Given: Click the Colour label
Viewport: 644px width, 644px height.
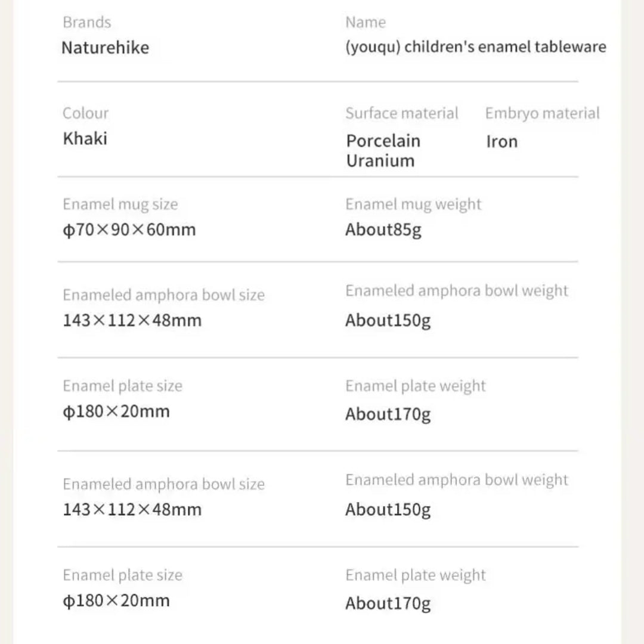Looking at the screenshot, I should (86, 113).
